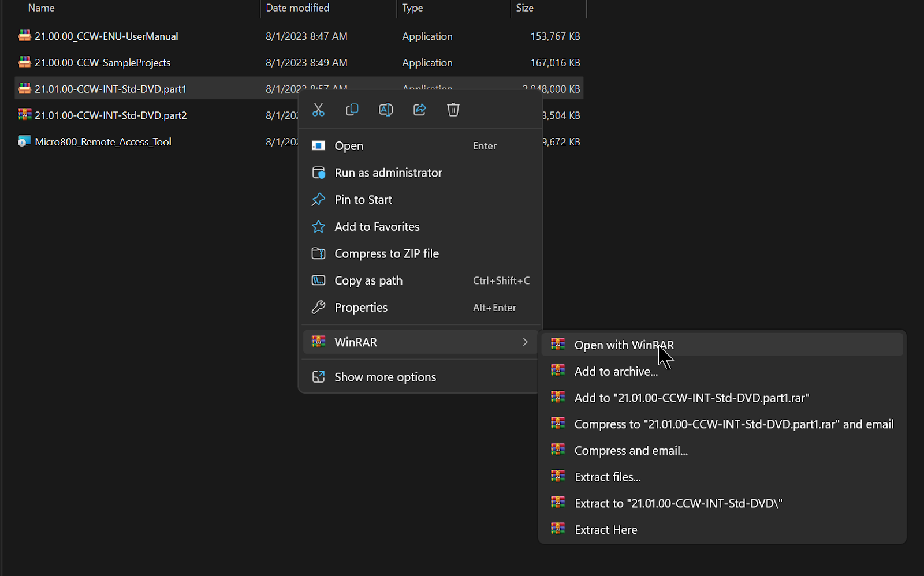Click the shield icon for Run as administrator

(x=318, y=173)
